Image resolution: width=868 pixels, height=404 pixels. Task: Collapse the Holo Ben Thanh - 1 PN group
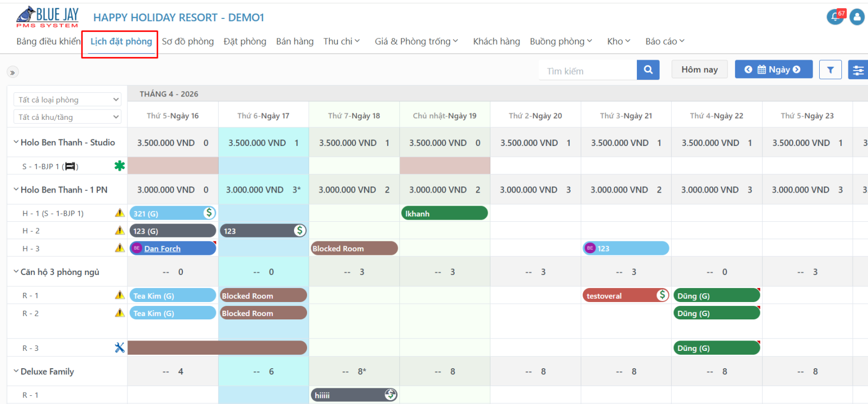coord(16,189)
